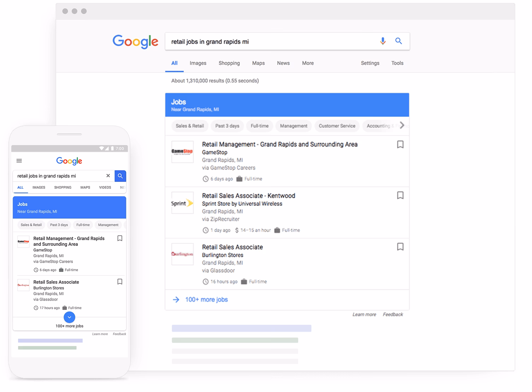The width and height of the screenshot is (532, 392).
Task: Click the Google logo above the search bar
Action: tap(135, 42)
